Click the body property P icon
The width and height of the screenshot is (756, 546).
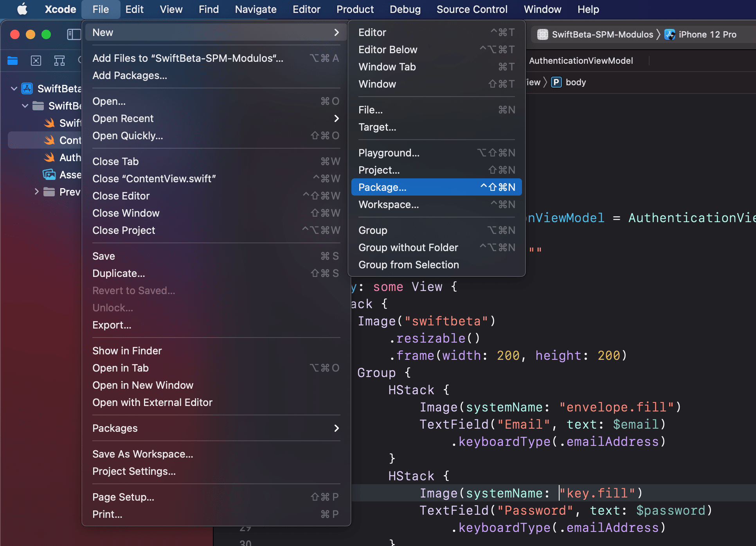coord(556,82)
